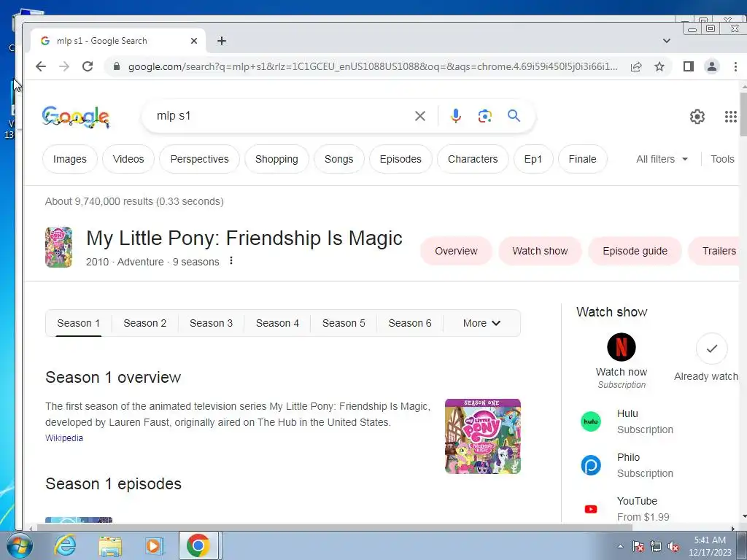747x560 pixels.
Task: View site information lock icon
Action: (116, 66)
